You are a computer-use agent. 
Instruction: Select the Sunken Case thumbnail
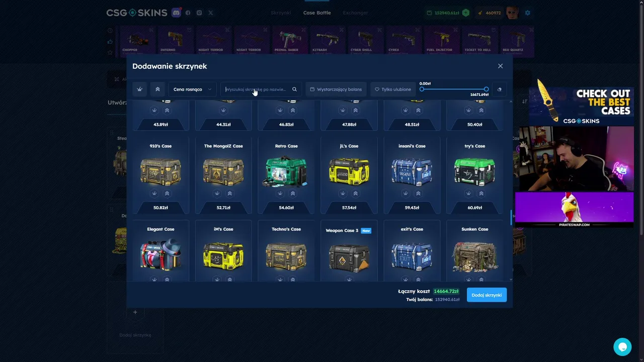click(x=475, y=255)
